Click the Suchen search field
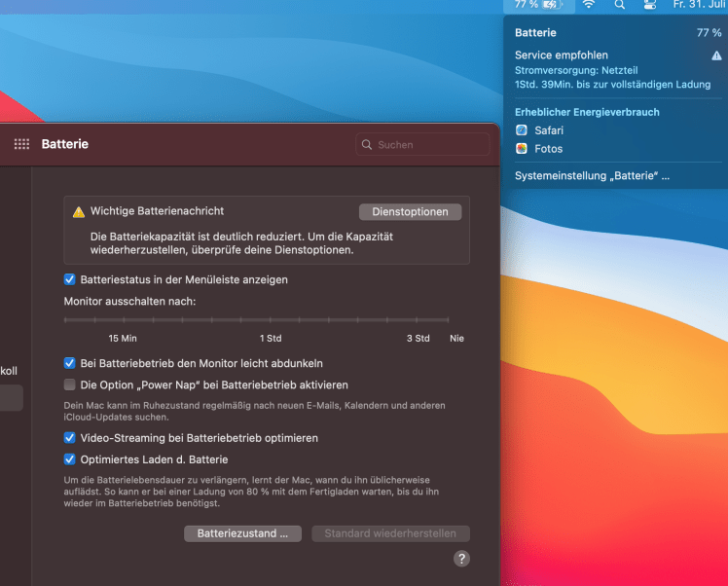 coord(423,145)
